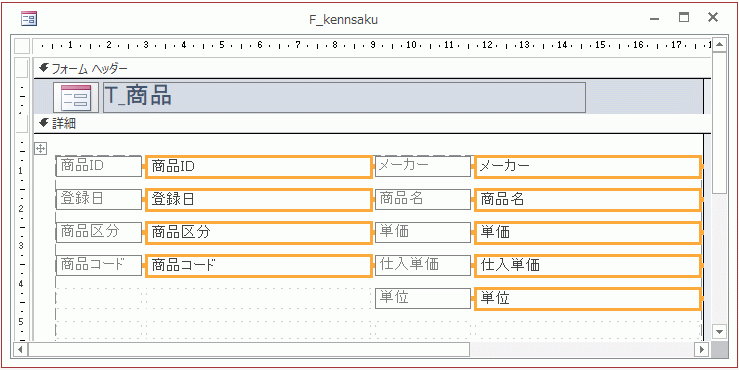Click the 詳細 section bar
The height and width of the screenshot is (370, 739).
[372, 124]
